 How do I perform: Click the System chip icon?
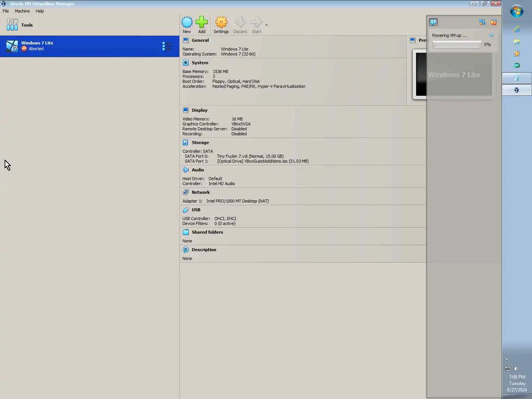coord(185,63)
